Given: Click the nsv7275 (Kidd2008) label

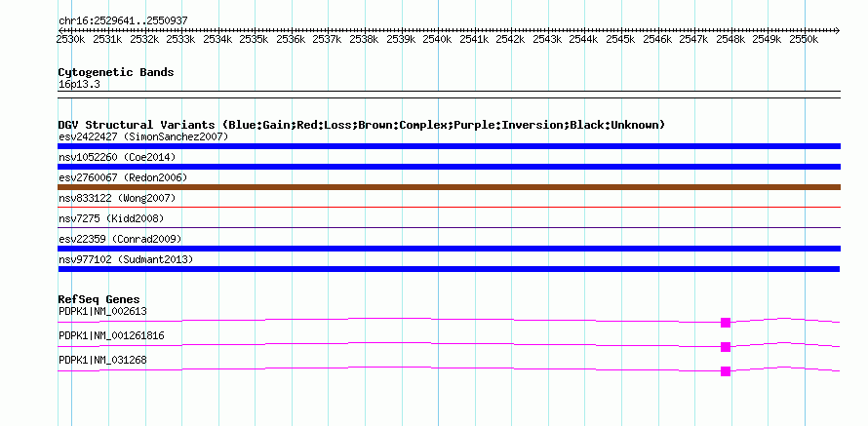Looking at the screenshot, I should (111, 218).
